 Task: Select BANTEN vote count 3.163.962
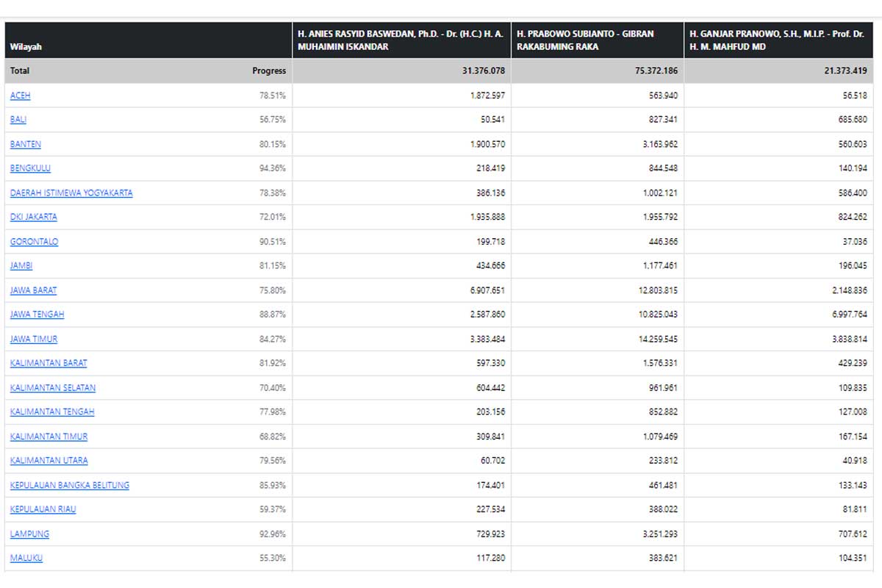[661, 144]
